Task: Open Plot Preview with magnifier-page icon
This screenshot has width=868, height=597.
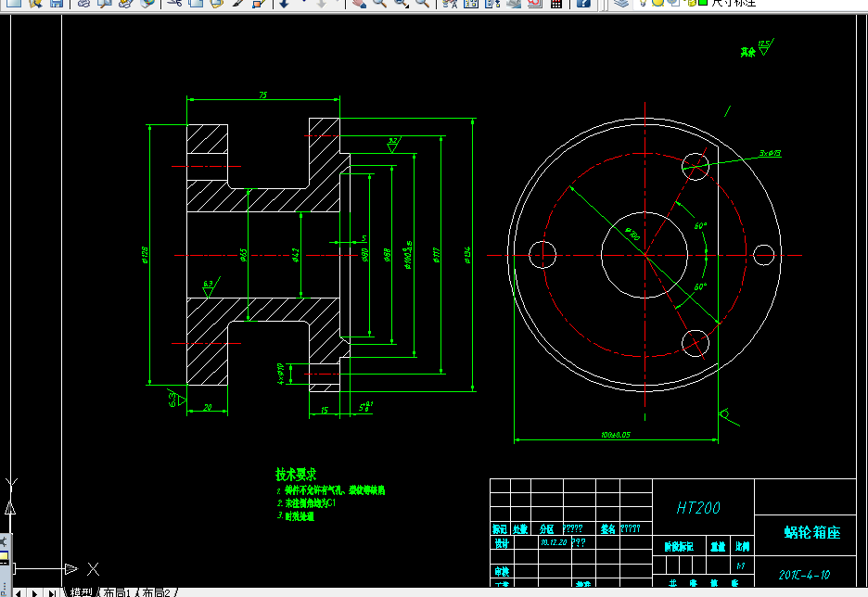Action: click(105, 3)
